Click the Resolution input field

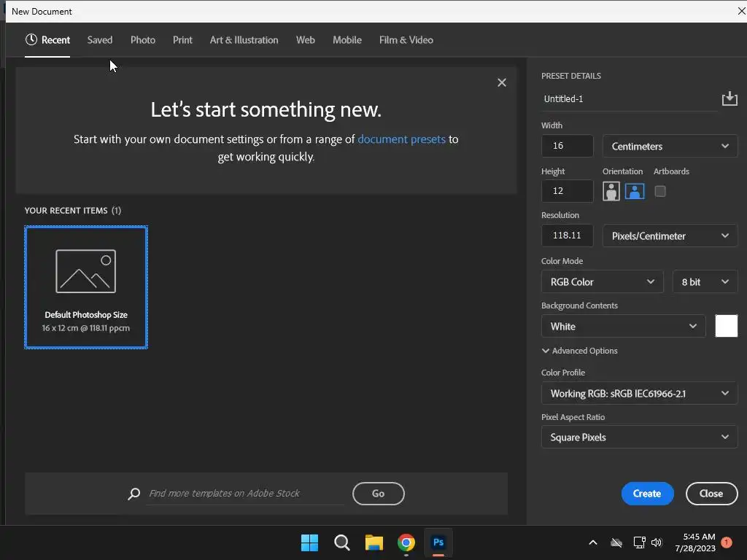coord(567,236)
